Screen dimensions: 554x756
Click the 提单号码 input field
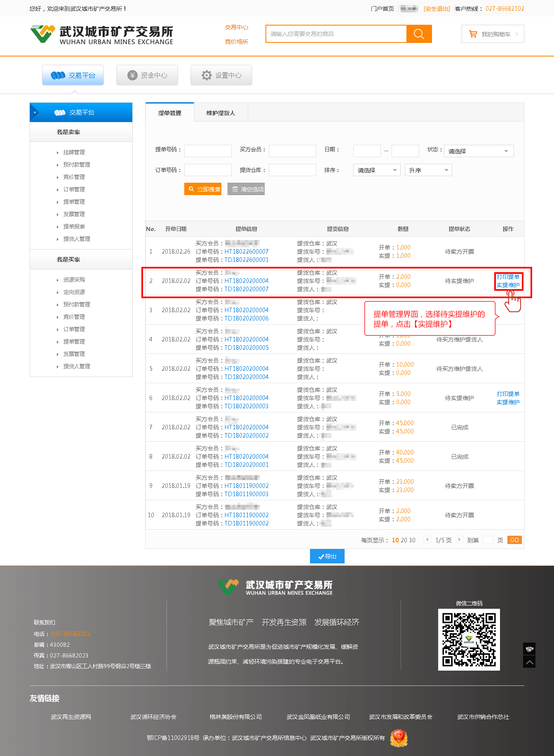click(x=208, y=151)
